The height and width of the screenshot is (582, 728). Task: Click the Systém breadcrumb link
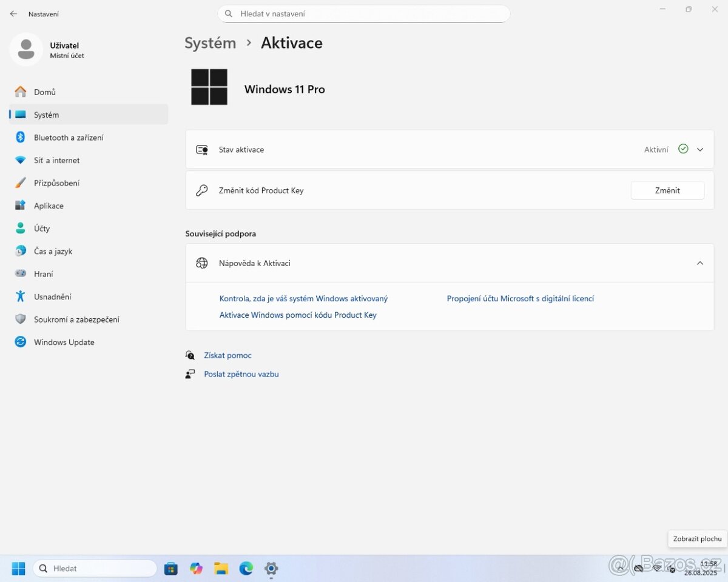pyautogui.click(x=210, y=43)
